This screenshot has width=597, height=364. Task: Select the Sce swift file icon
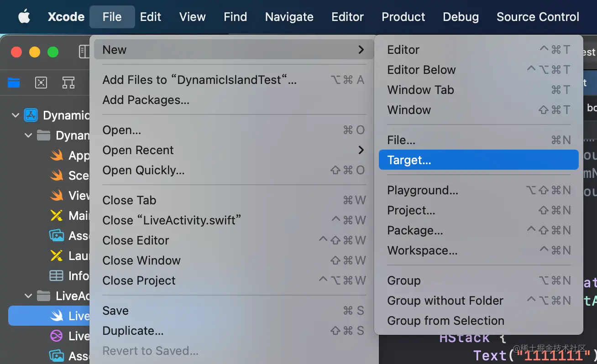coord(56,175)
